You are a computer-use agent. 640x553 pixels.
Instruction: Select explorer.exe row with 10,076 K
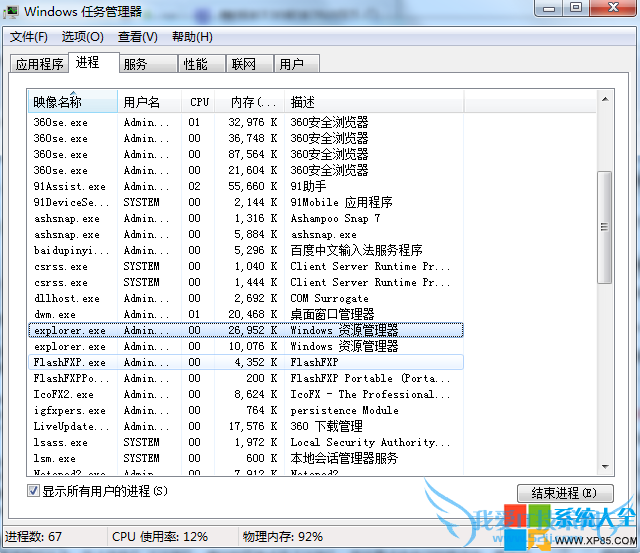246,346
